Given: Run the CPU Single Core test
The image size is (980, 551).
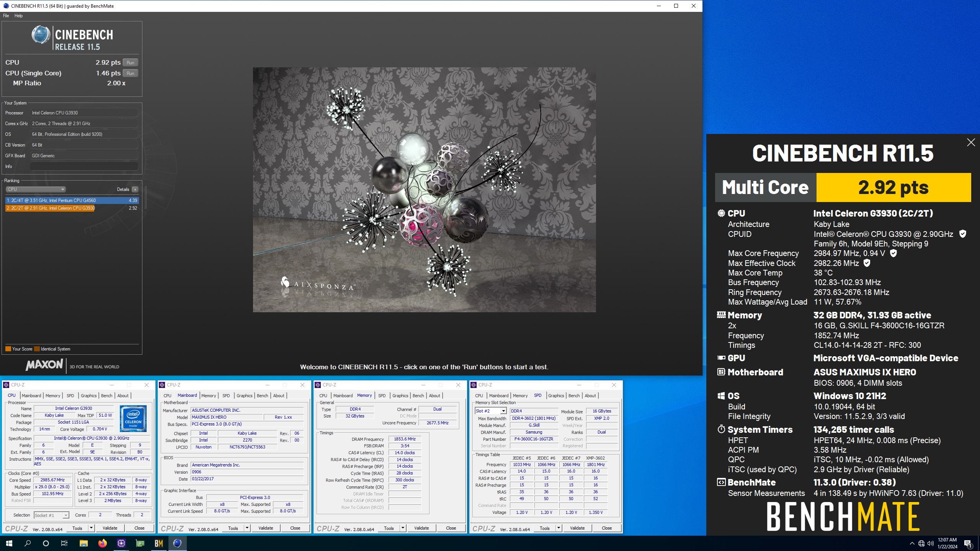Looking at the screenshot, I should point(131,73).
